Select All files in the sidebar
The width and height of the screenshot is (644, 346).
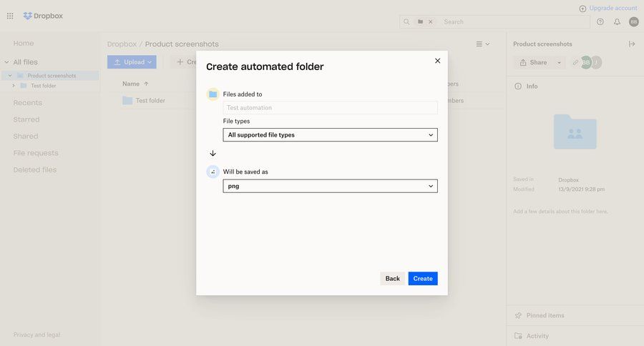[25, 62]
